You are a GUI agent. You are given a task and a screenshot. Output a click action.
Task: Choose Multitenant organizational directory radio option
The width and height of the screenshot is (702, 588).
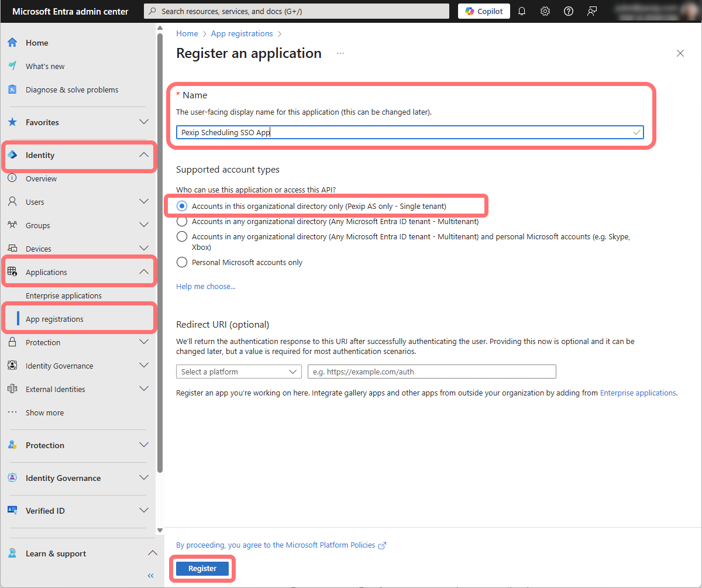coord(182,222)
